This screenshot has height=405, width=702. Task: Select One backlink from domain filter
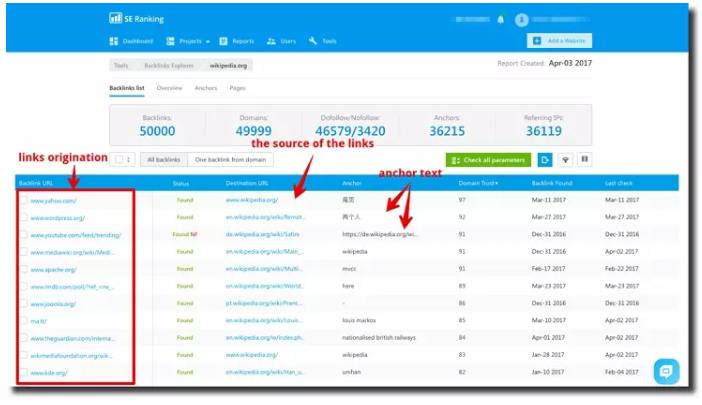tap(229, 159)
